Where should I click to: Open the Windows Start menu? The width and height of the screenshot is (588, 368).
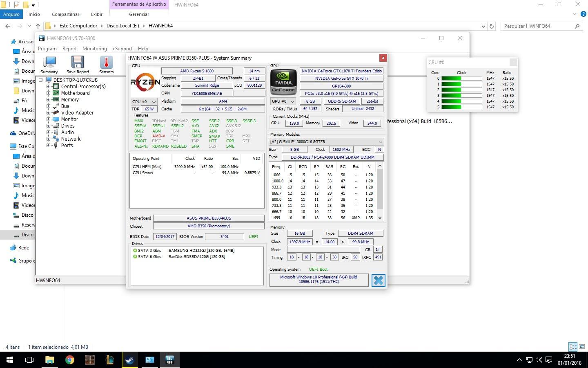pyautogui.click(x=10, y=360)
